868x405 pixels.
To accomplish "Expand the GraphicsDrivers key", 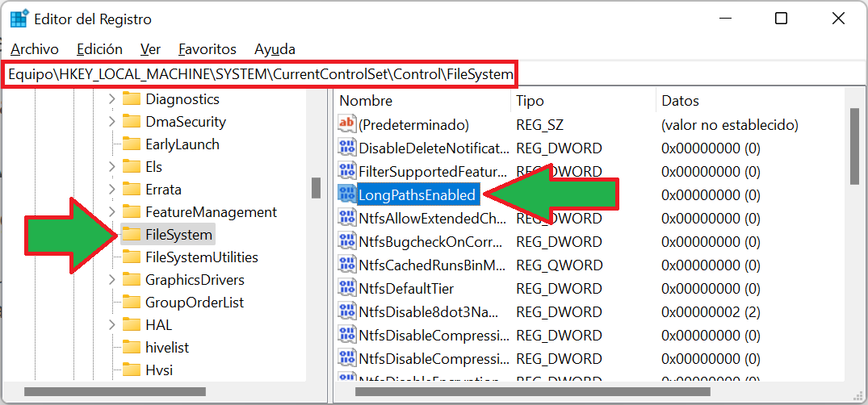I will pyautogui.click(x=111, y=280).
